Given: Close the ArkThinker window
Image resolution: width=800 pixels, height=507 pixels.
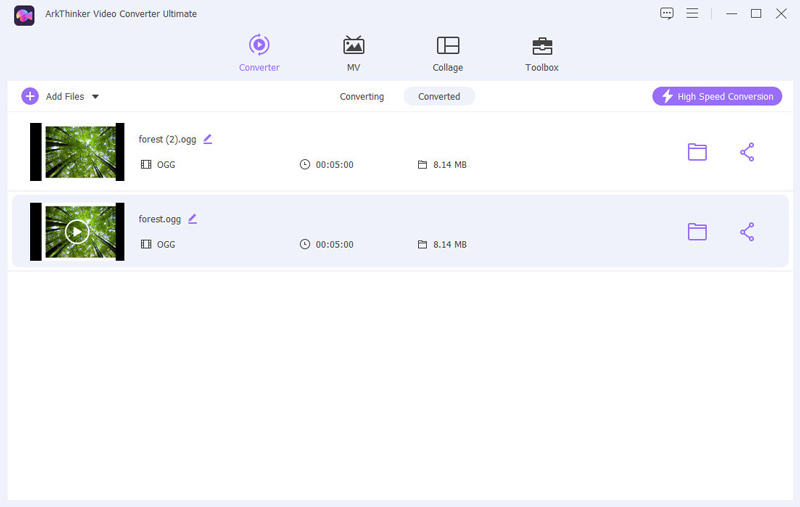Looking at the screenshot, I should point(781,14).
